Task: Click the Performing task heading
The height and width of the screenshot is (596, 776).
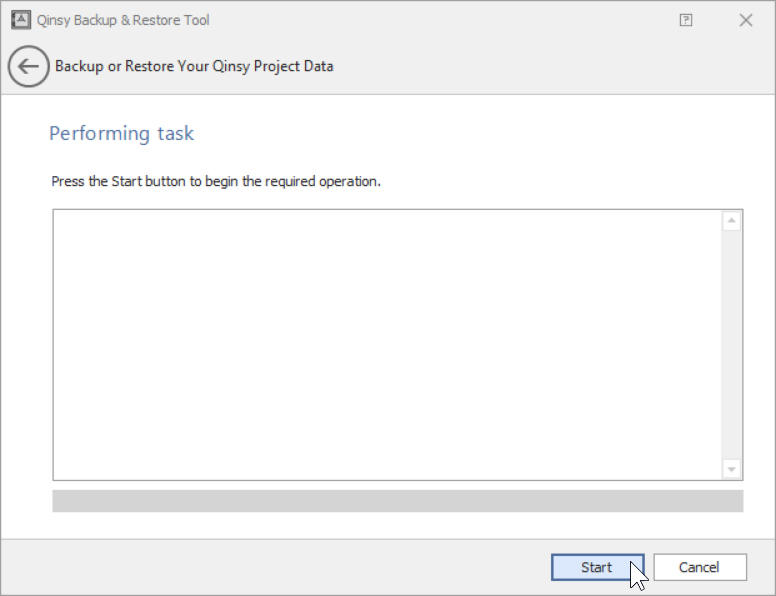Action: click(122, 134)
